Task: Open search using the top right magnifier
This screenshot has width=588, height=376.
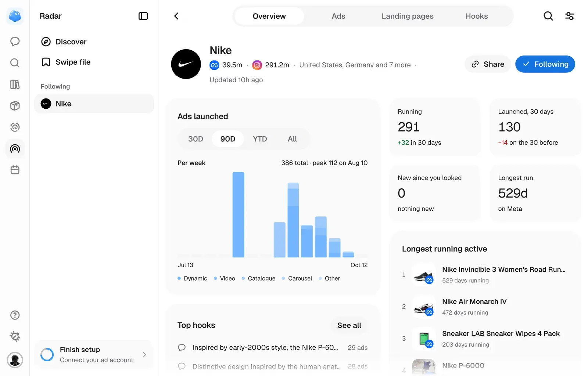Action: click(x=548, y=16)
